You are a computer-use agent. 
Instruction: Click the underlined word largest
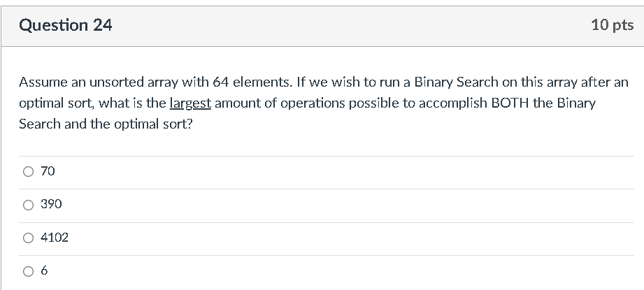(x=190, y=103)
